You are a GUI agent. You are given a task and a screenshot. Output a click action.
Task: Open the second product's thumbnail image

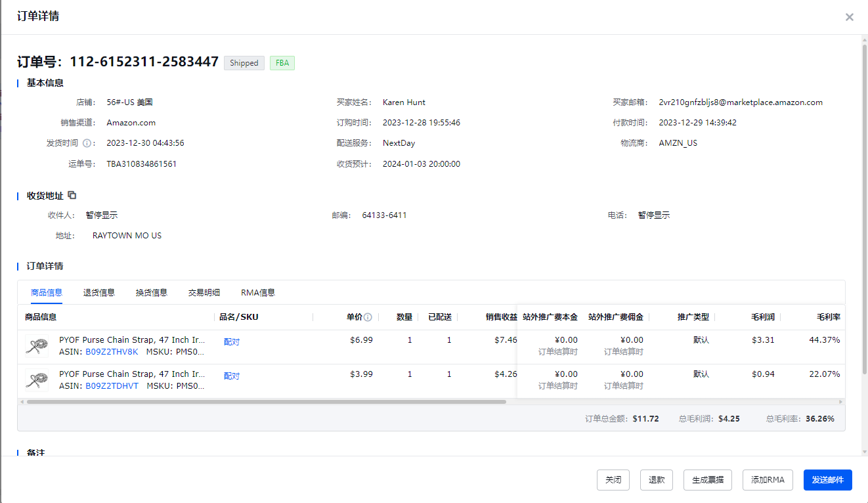point(37,380)
